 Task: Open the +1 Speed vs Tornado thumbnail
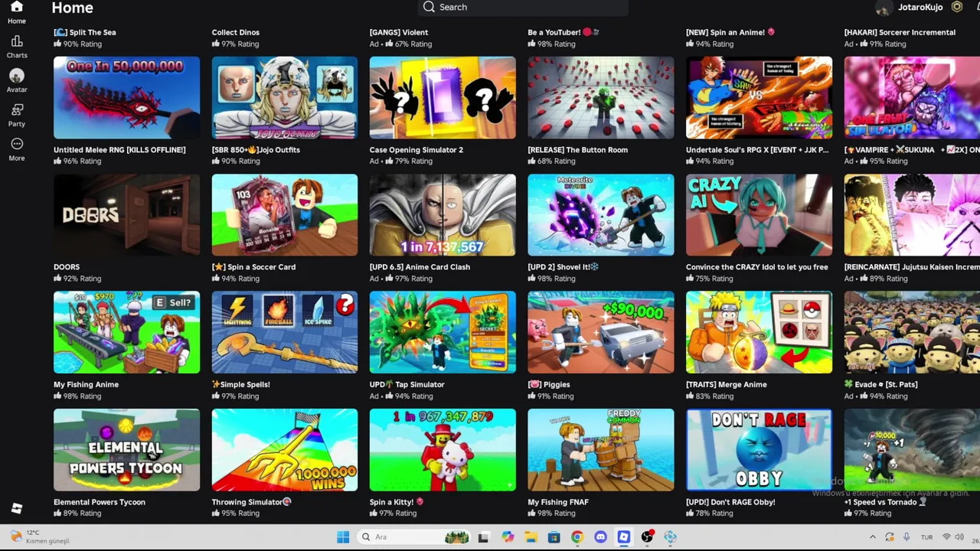click(912, 450)
